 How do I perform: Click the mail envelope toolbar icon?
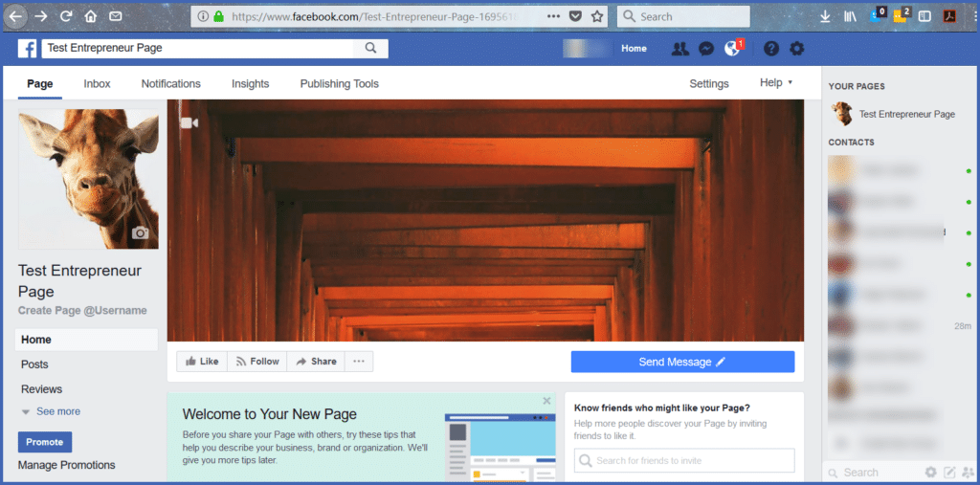[116, 17]
